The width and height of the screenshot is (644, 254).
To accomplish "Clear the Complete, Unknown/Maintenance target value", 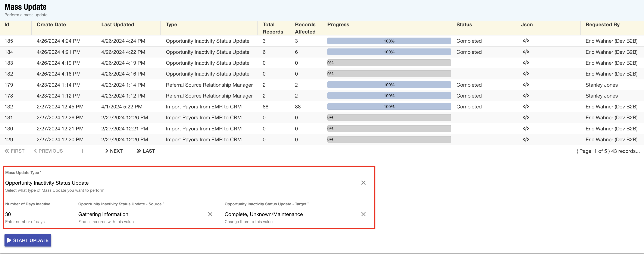I will [363, 214].
